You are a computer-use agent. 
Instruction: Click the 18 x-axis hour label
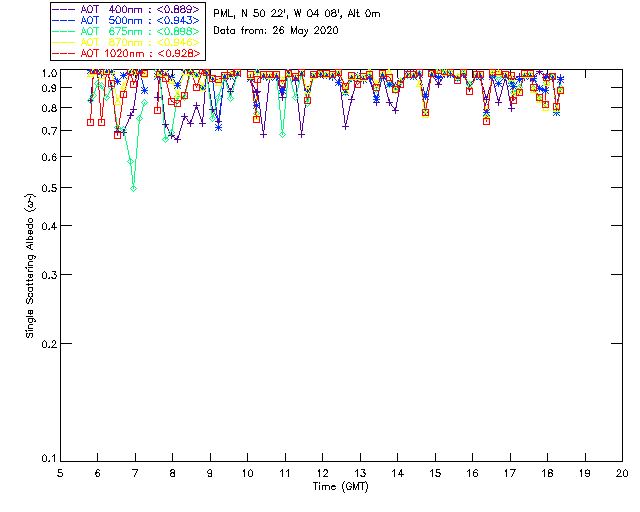pyautogui.click(x=547, y=473)
